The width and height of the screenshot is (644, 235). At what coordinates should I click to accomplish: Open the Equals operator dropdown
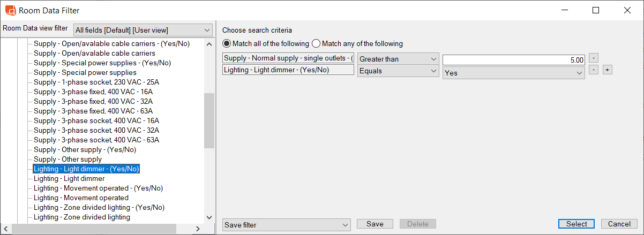[x=398, y=71]
